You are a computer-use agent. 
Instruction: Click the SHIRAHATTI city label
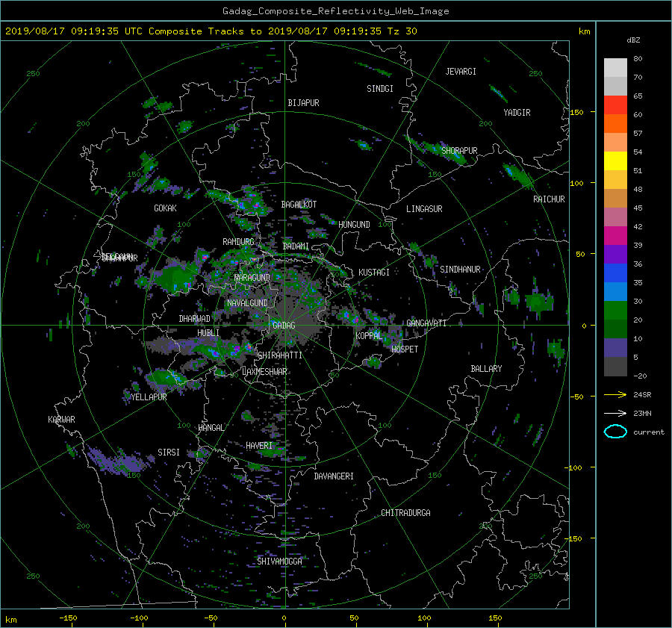[x=280, y=355]
